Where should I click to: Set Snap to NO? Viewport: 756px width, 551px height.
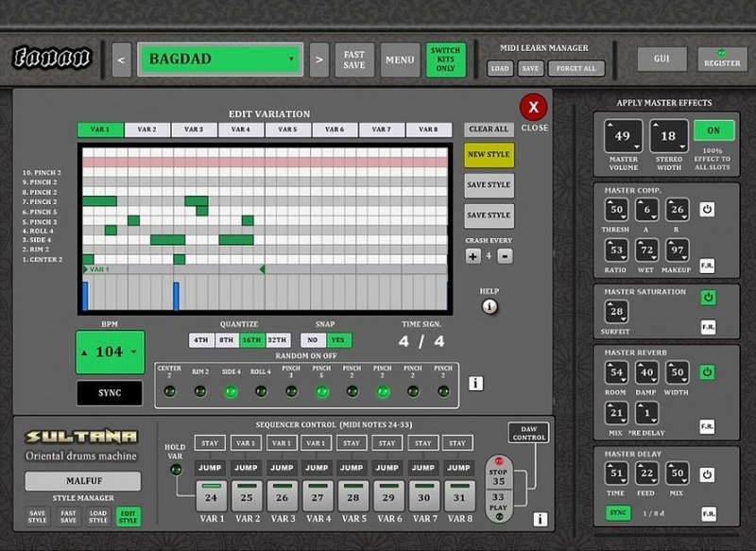tap(313, 340)
